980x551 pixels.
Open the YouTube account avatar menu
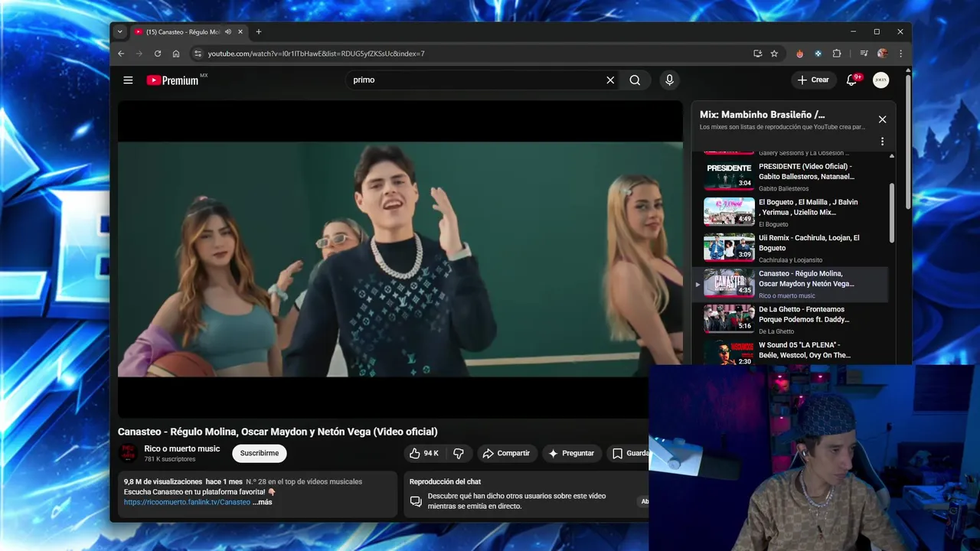pos(881,80)
